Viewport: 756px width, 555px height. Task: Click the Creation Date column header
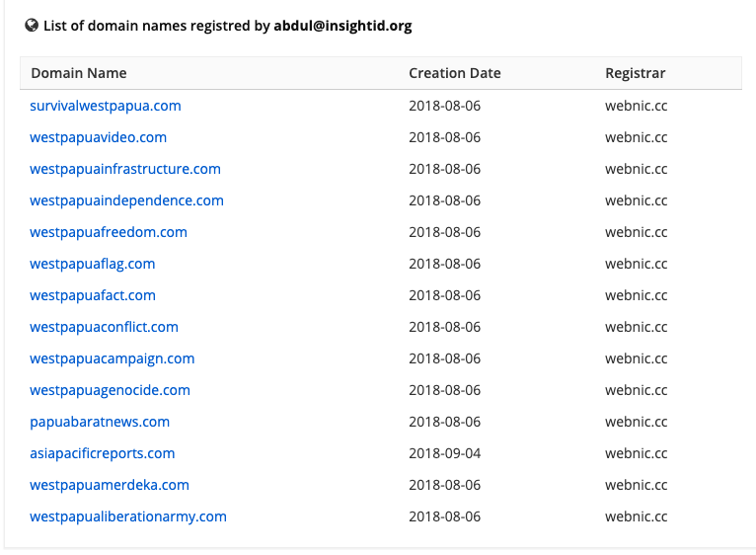click(x=455, y=73)
